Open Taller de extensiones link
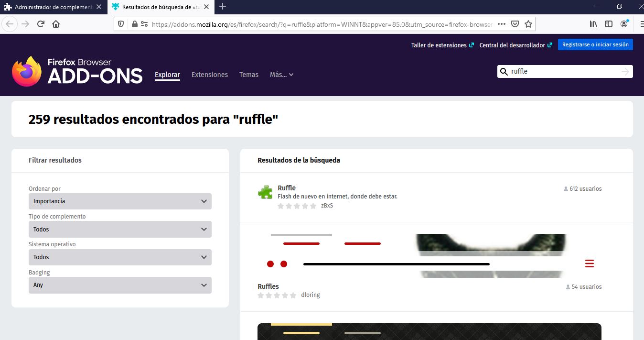Image resolution: width=644 pixels, height=340 pixels. pos(442,45)
